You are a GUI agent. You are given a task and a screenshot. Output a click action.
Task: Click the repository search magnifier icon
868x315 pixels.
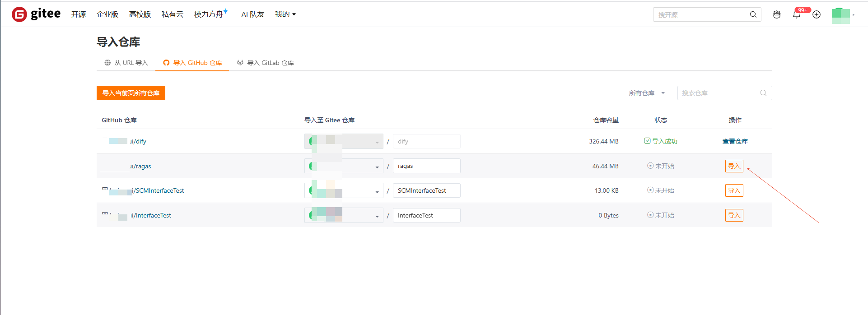tap(763, 93)
